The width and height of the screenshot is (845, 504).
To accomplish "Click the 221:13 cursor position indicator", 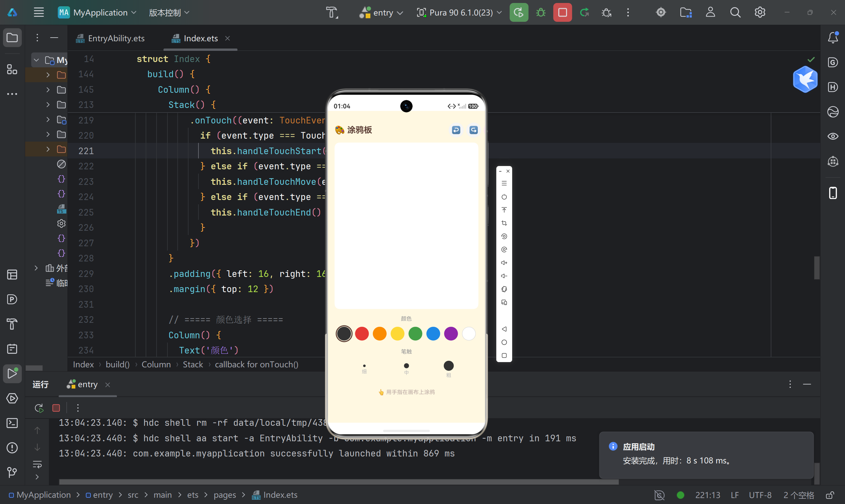I will point(707,495).
